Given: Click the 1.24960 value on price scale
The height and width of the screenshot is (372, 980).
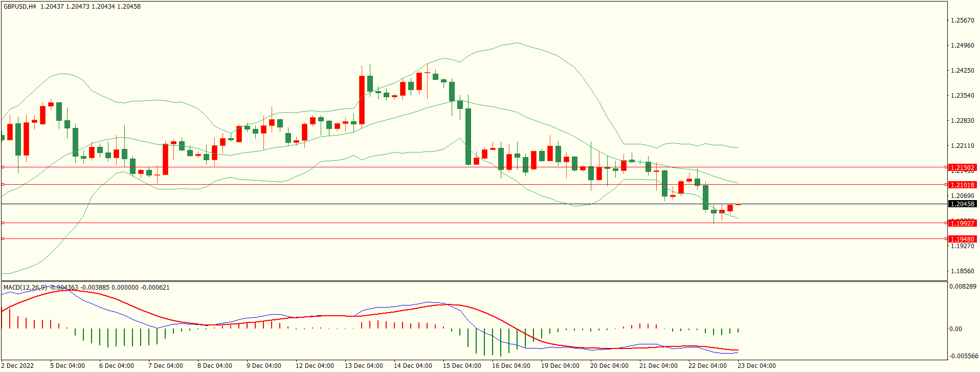Looking at the screenshot, I should (962, 46).
